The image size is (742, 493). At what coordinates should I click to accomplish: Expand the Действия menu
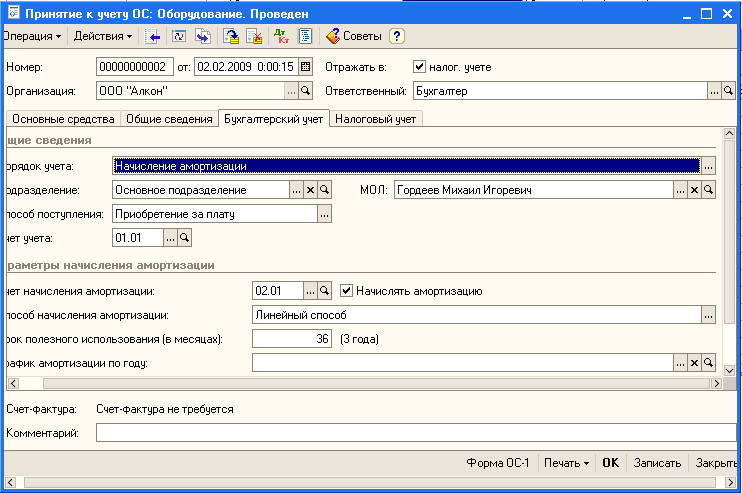coord(103,36)
